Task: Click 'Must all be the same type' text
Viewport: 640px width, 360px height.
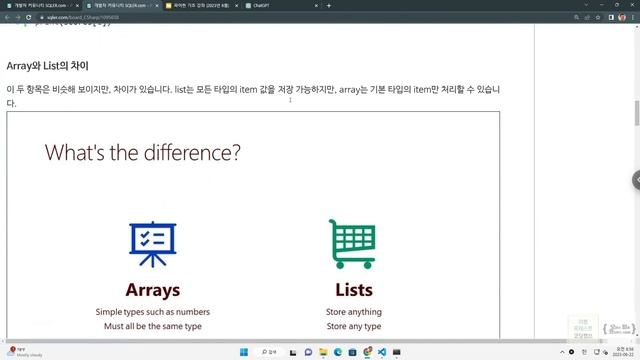Action: click(x=153, y=326)
